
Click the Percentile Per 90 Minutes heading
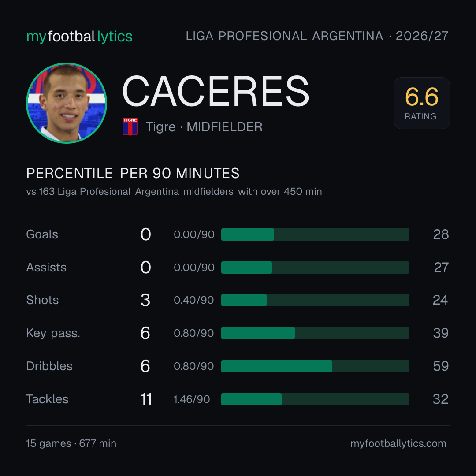[133, 173]
